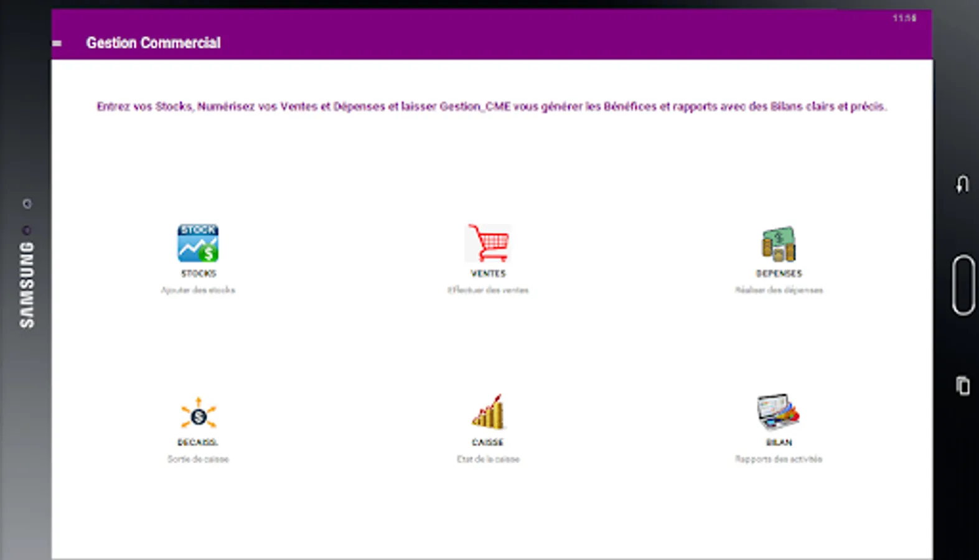Select 'Etat de la caisse' subtitle
Image resolution: width=979 pixels, height=560 pixels.
point(488,459)
